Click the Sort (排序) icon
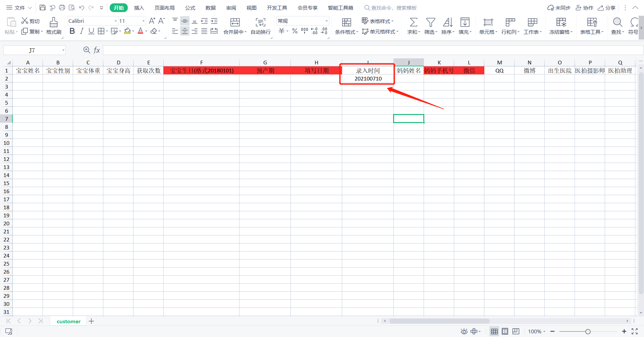 click(x=448, y=22)
